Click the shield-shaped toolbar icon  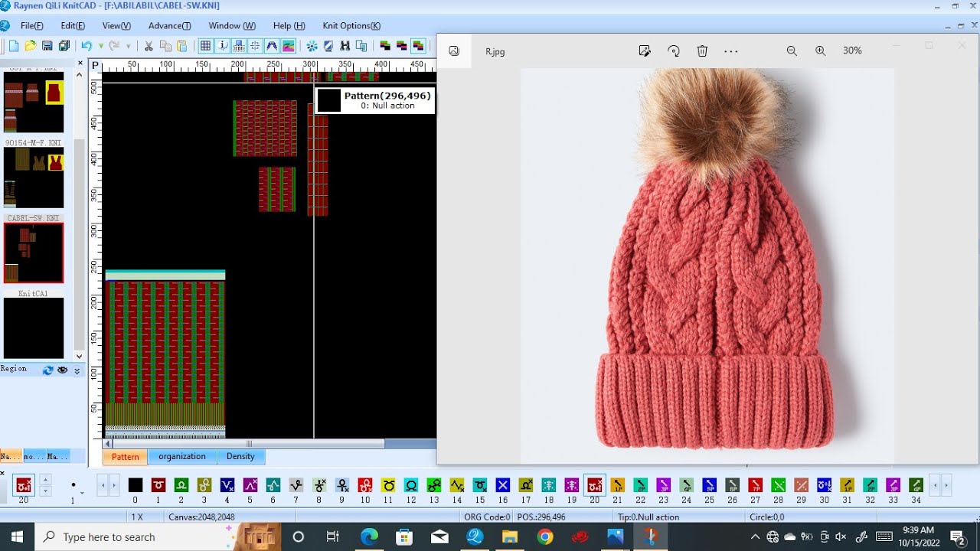[x=328, y=46]
